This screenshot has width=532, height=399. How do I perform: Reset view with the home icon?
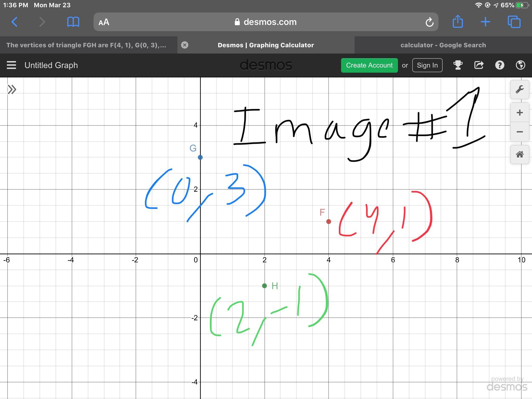point(520,155)
